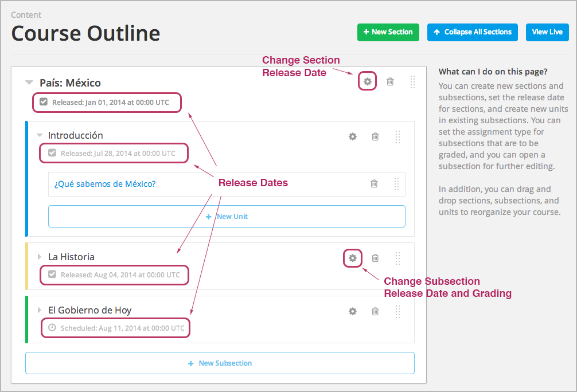This screenshot has height=392, width=577.
Task: Click the Content breadcrumb label
Action: click(26, 15)
